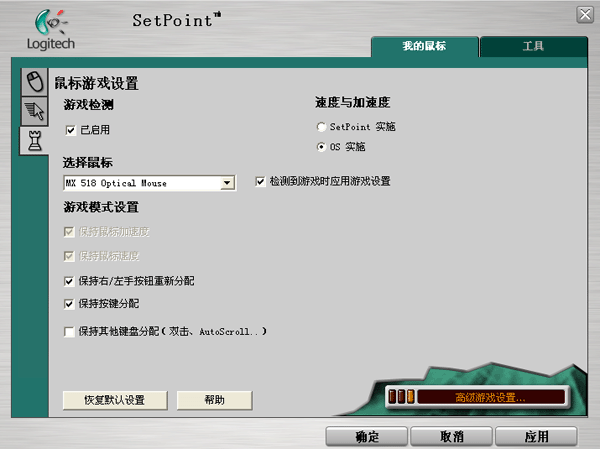This screenshot has height=449, width=600.
Task: Toggle 检测到游戏时应用游戏设置 checkbox
Action: 260,181
